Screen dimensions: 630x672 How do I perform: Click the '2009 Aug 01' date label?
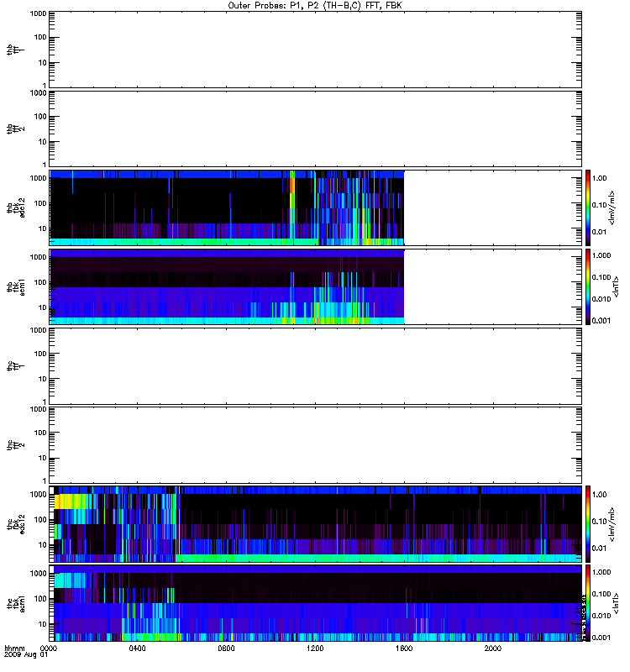(25, 655)
